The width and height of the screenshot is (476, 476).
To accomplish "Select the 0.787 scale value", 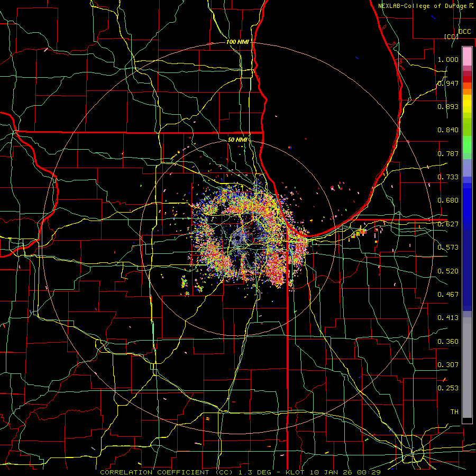I will (448, 153).
